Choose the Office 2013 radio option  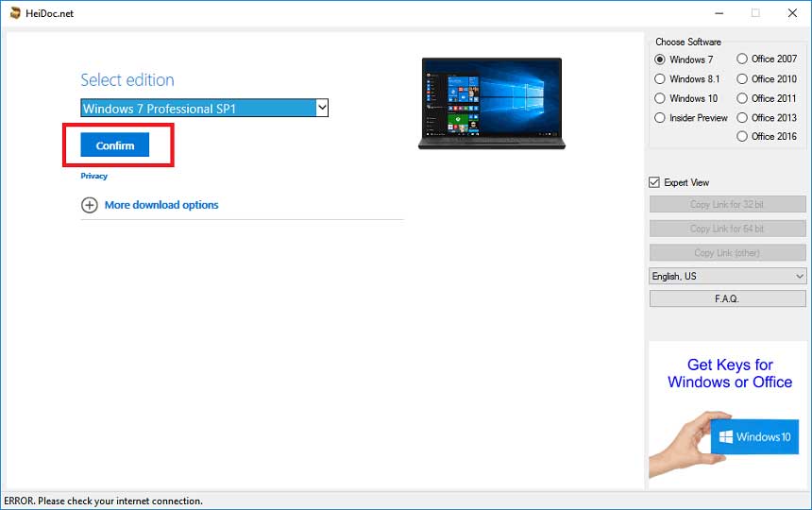[742, 117]
